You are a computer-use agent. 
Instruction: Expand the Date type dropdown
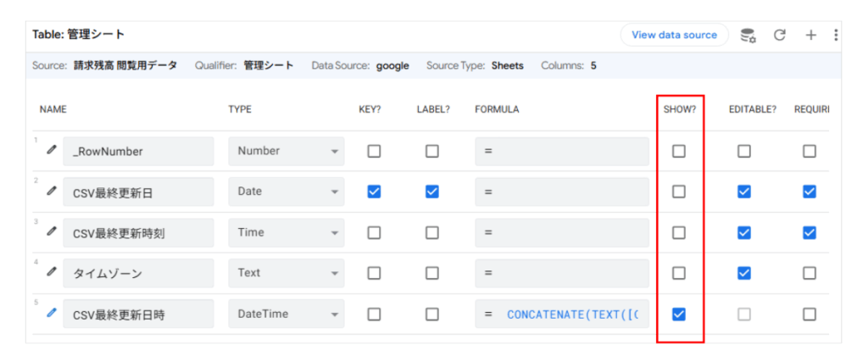click(287, 192)
